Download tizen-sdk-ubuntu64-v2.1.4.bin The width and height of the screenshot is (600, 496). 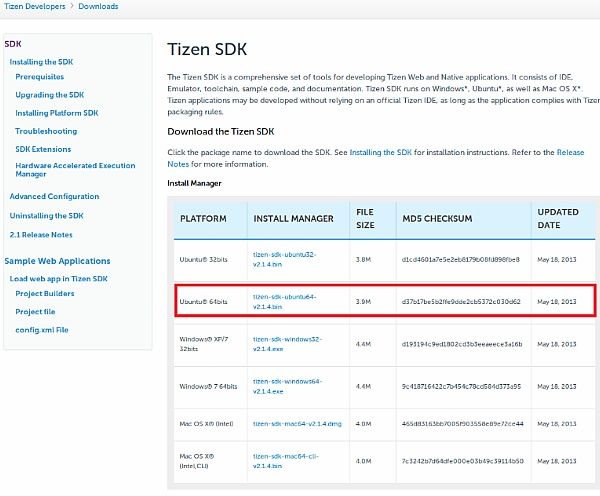[284, 302]
